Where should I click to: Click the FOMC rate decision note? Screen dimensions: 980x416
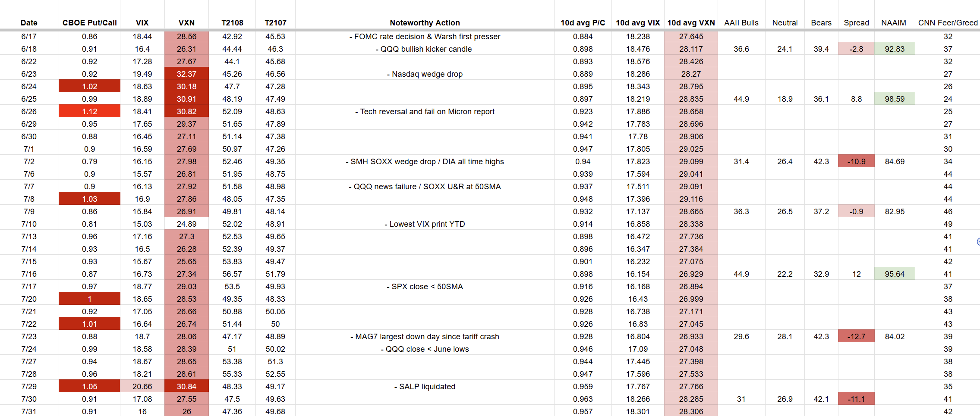click(425, 37)
